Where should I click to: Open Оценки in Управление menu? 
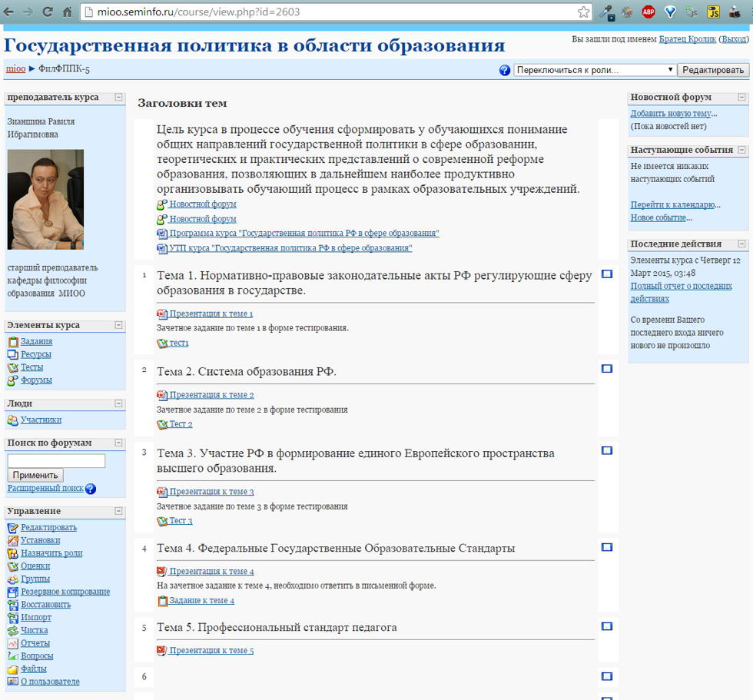click(35, 566)
